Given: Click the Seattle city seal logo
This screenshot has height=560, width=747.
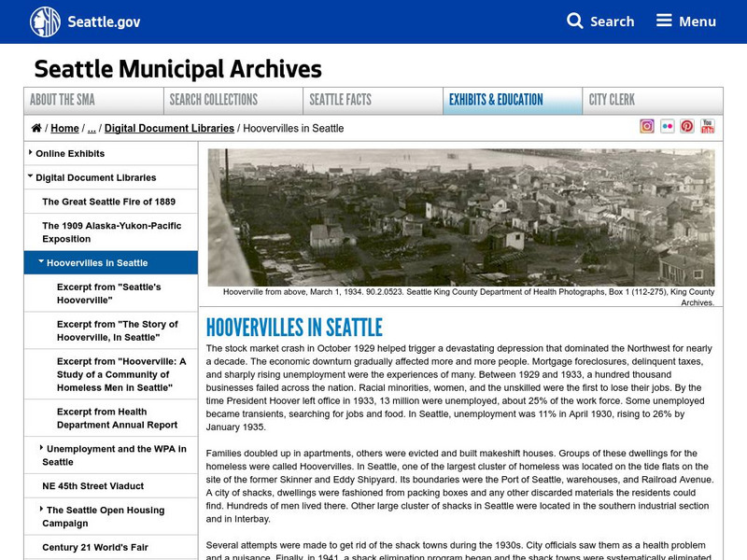Looking at the screenshot, I should 45,21.
